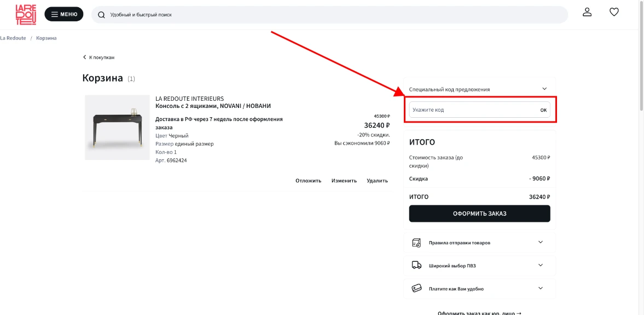Click the Скидка - 9060 ₽ row
The width and height of the screenshot is (644, 315).
pyautogui.click(x=480, y=179)
